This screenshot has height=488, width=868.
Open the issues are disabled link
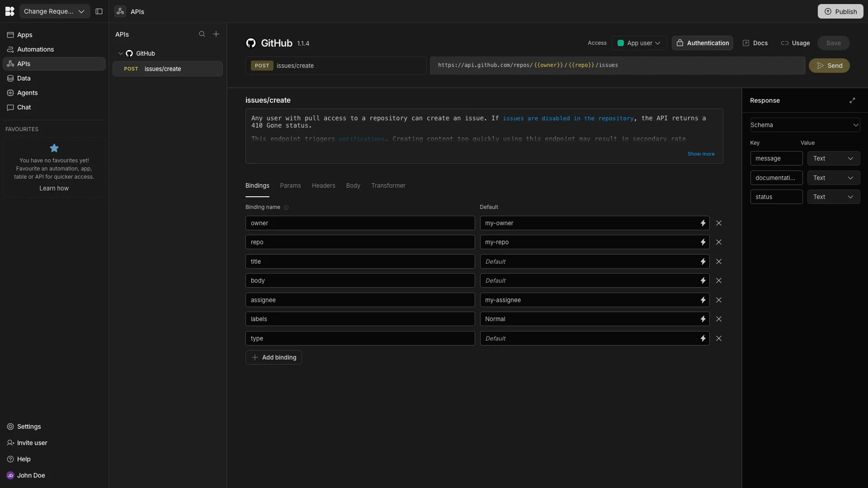click(568, 118)
